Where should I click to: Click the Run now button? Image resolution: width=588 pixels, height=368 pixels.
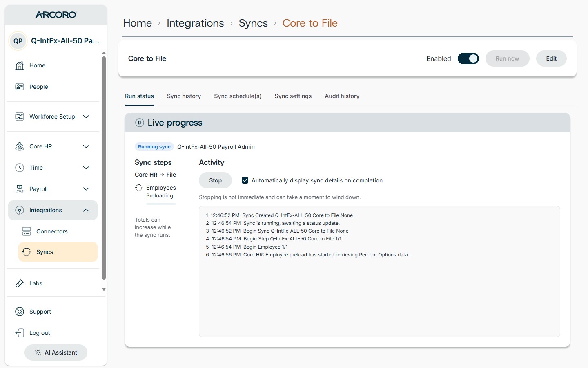(507, 58)
